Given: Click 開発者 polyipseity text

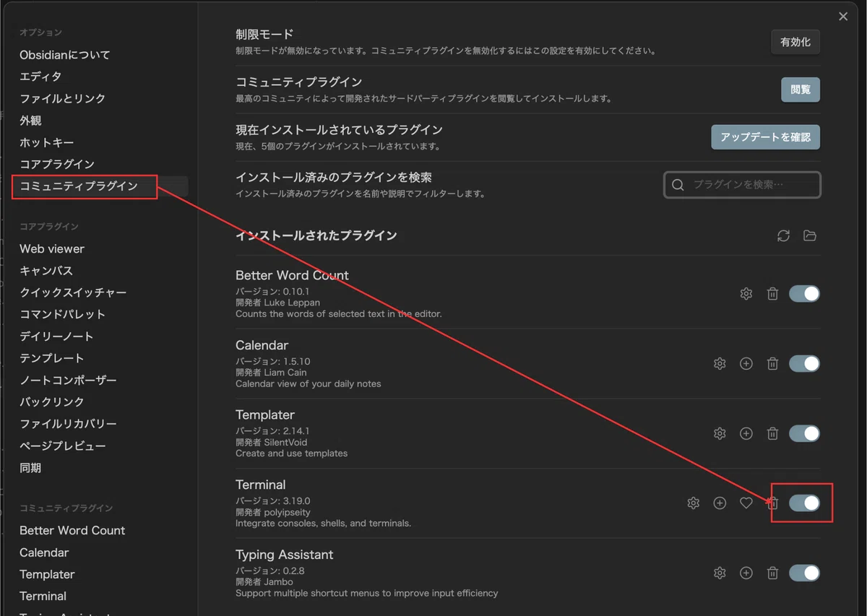Looking at the screenshot, I should point(273,512).
